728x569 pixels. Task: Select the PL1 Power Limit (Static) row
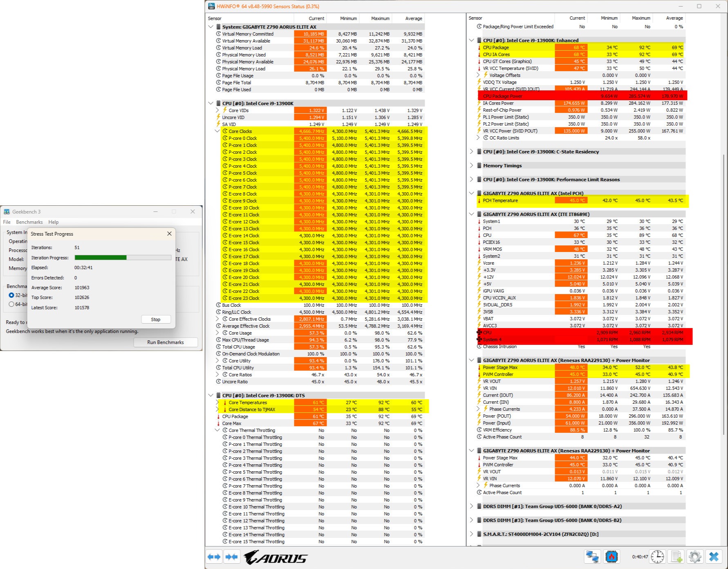[x=581, y=117]
